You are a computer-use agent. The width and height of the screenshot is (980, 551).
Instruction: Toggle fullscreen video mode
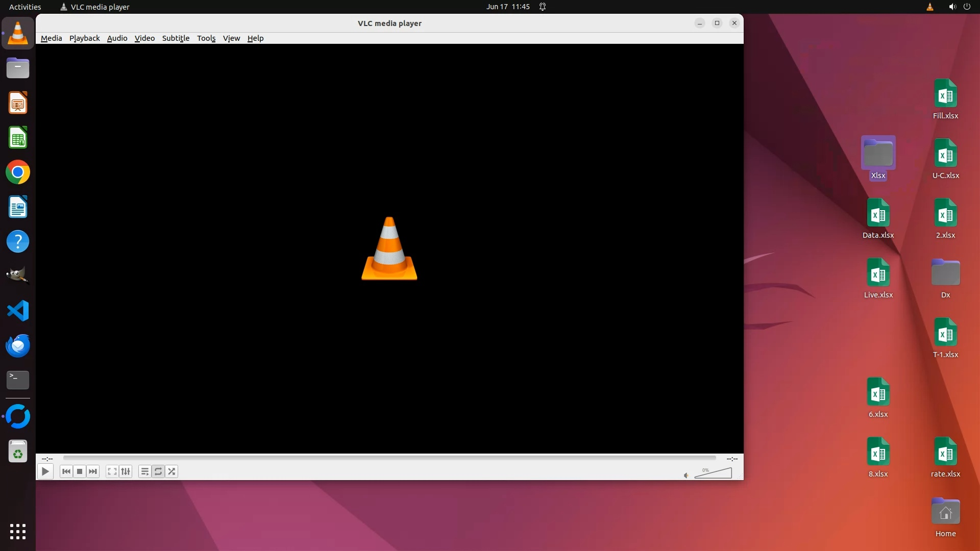tap(112, 471)
